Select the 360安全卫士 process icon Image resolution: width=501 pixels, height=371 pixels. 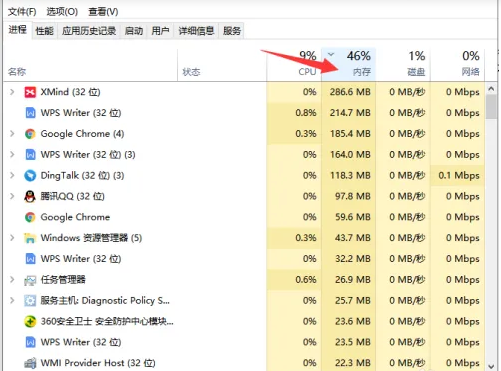pos(30,321)
